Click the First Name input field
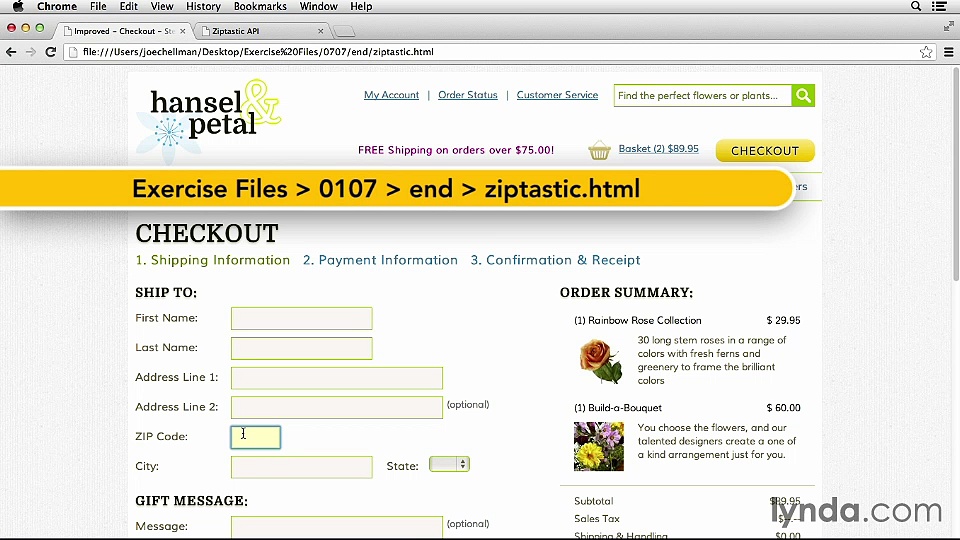The image size is (960, 540). point(302,318)
